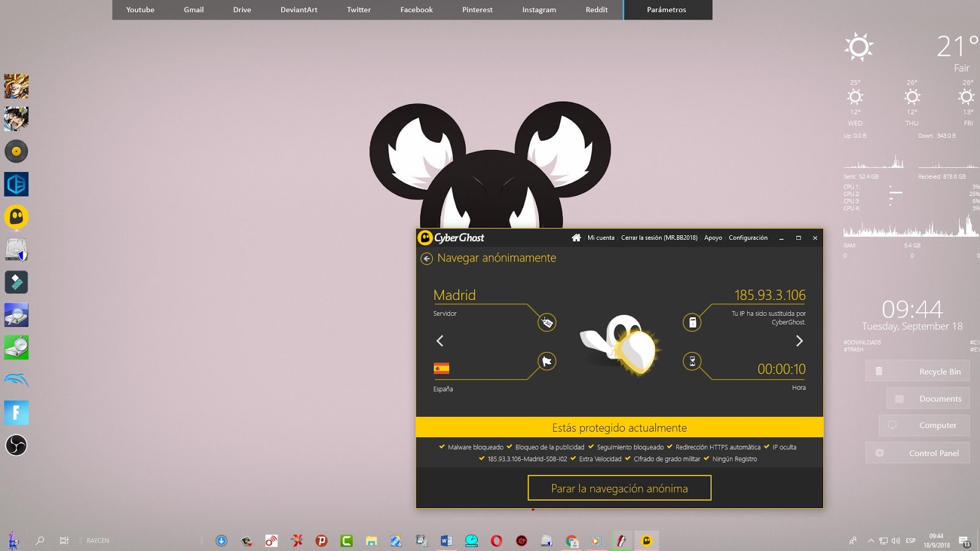Viewport: 980px width, 551px height.
Task: Launch the Fortnite F icon in the left dock
Action: (17, 413)
